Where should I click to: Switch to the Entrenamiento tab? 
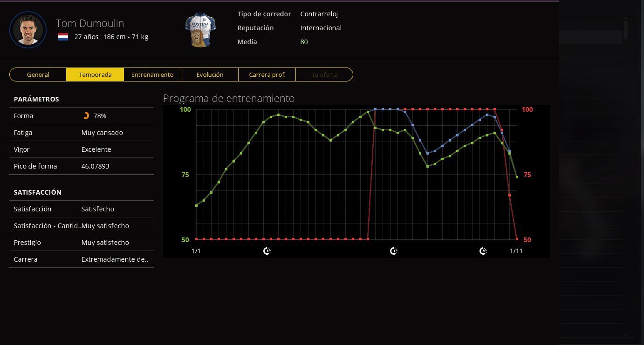coord(152,74)
